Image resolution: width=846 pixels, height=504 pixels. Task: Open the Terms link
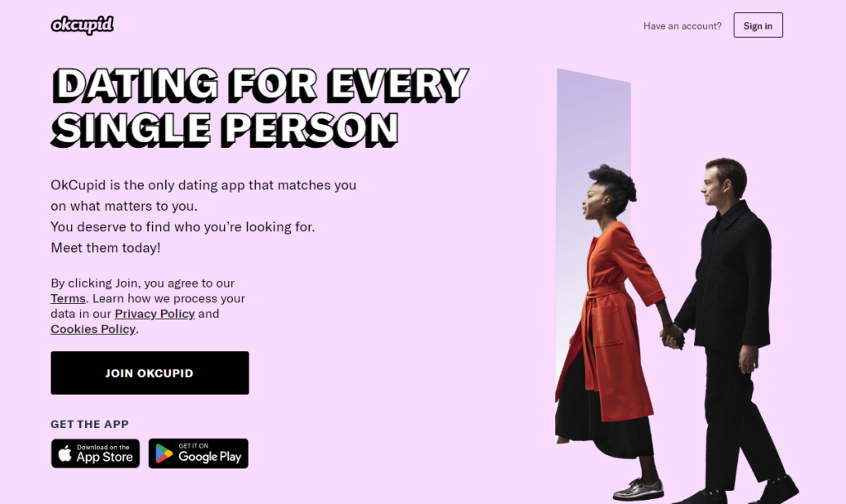tap(68, 298)
